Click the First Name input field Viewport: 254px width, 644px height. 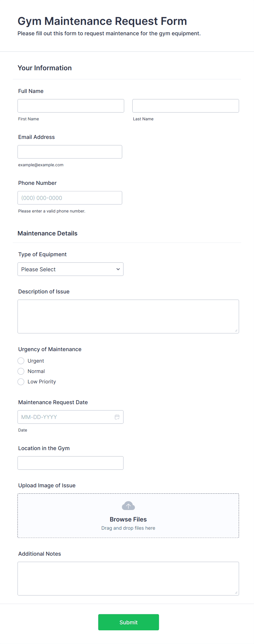(70, 106)
